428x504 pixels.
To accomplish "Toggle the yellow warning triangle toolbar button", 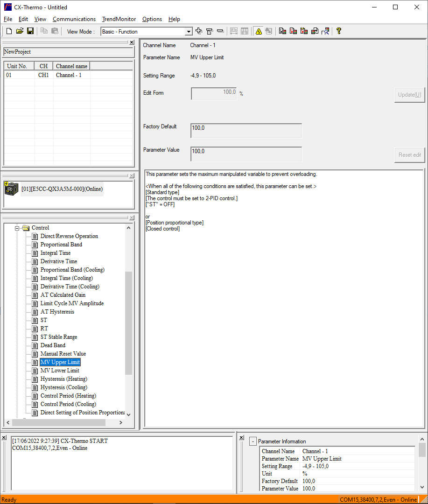I will (x=259, y=31).
